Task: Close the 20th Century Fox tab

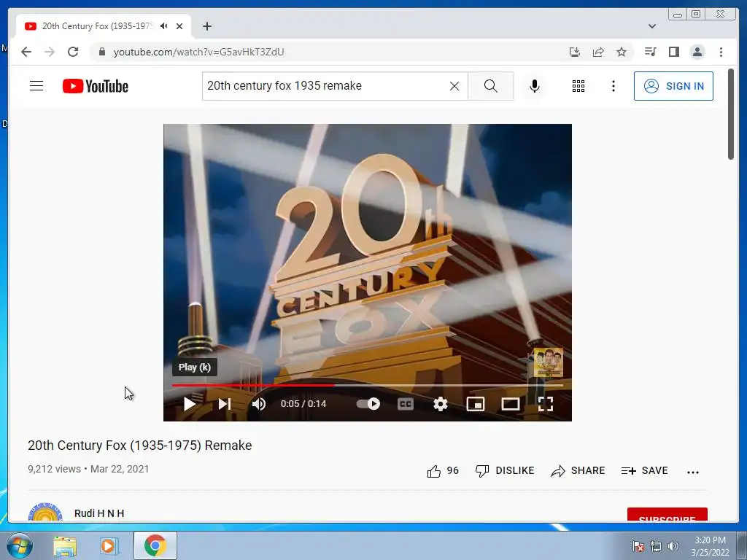Action: [179, 26]
